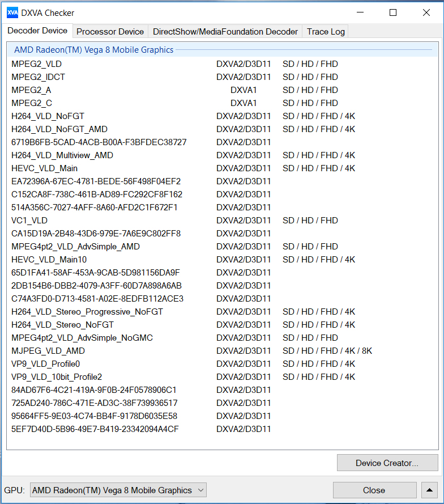This screenshot has height=504, width=444.
Task: Minimize the DXVA Checker window
Action: [x=360, y=12]
